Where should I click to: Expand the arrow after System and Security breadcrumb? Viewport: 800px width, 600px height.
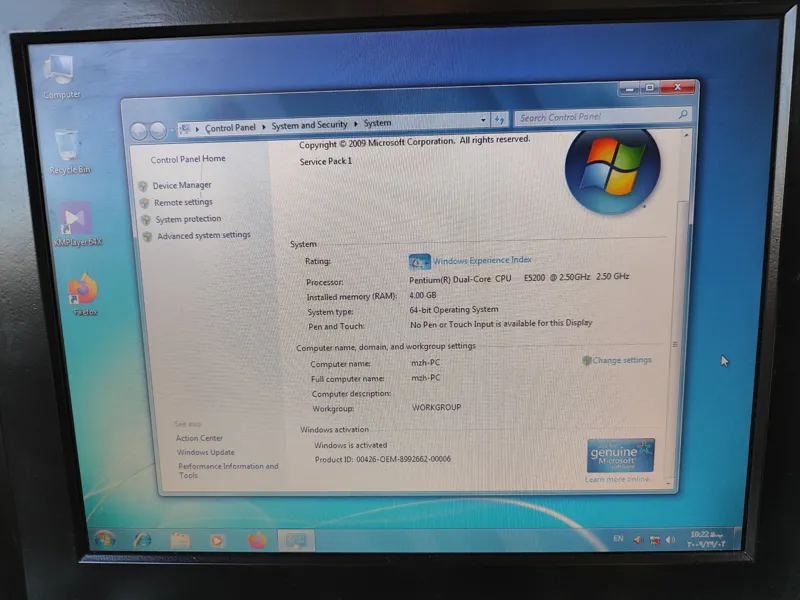click(x=356, y=125)
